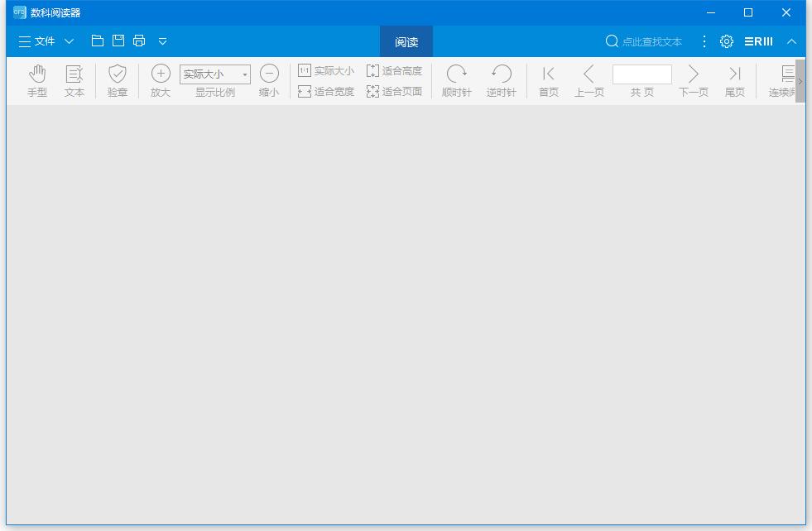Click the 缩小 zoom out button
The height and width of the screenshot is (531, 812).
coord(269,81)
